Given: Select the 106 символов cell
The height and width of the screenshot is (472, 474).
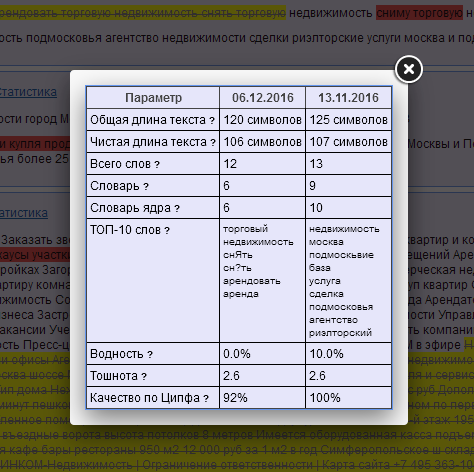Looking at the screenshot, I should [x=262, y=142].
